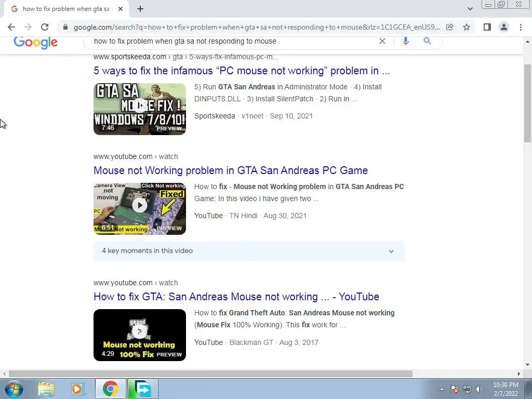Open the Windows Start menu orb
The height and width of the screenshot is (399, 532).
point(14,389)
